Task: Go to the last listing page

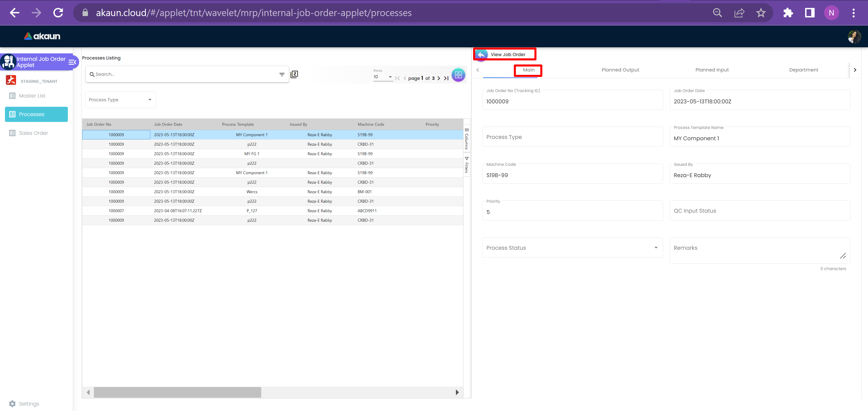Action: pos(446,78)
